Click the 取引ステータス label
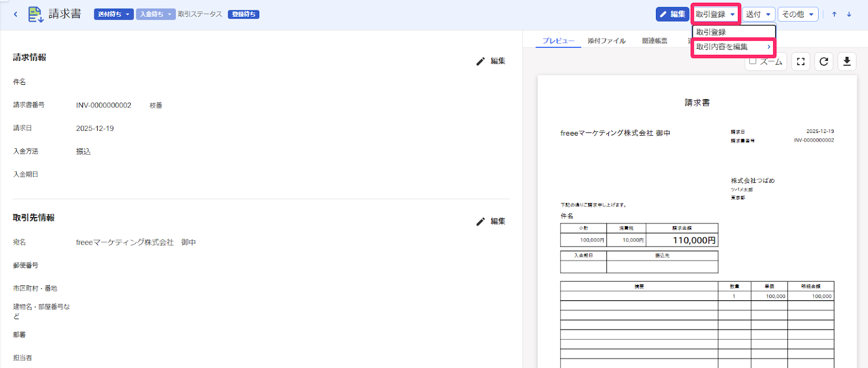 coord(200,14)
